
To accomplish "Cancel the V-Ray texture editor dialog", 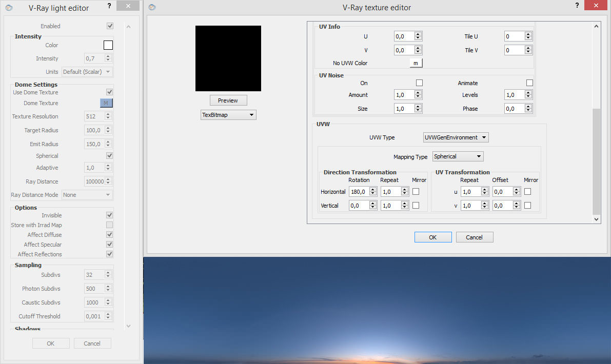I will point(474,237).
